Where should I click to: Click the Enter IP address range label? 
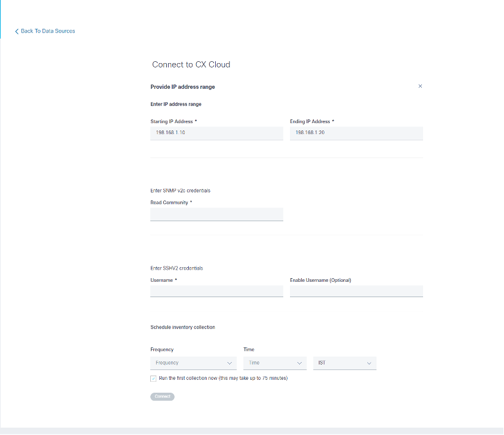pyautogui.click(x=176, y=104)
